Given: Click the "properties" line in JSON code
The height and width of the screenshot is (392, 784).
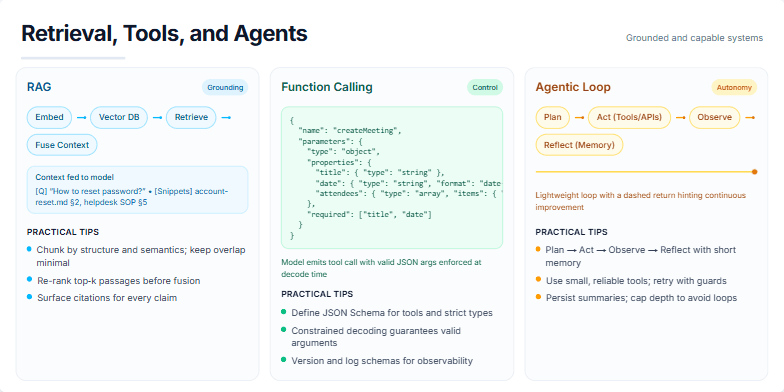Looking at the screenshot, I should [340, 162].
